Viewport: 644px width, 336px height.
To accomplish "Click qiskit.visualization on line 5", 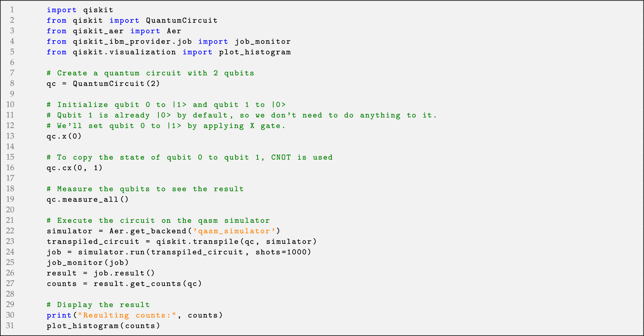I will point(124,52).
